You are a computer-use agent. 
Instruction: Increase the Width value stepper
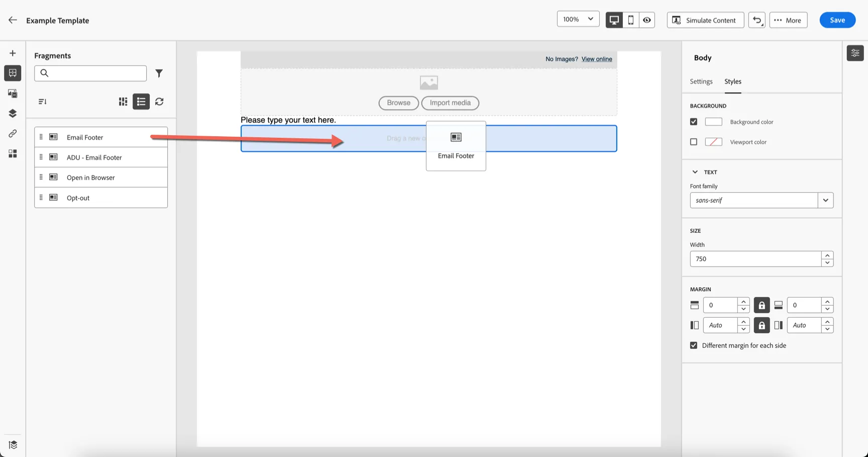pos(827,255)
